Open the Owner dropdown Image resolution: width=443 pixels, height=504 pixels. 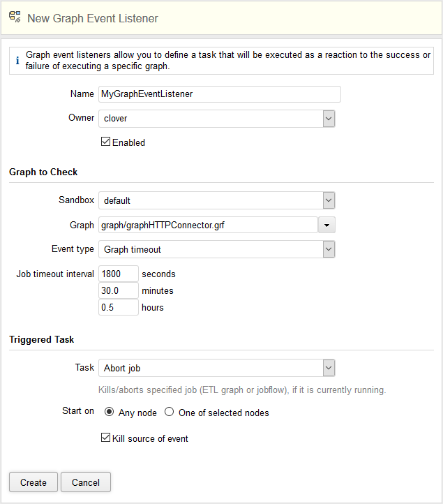(329, 119)
